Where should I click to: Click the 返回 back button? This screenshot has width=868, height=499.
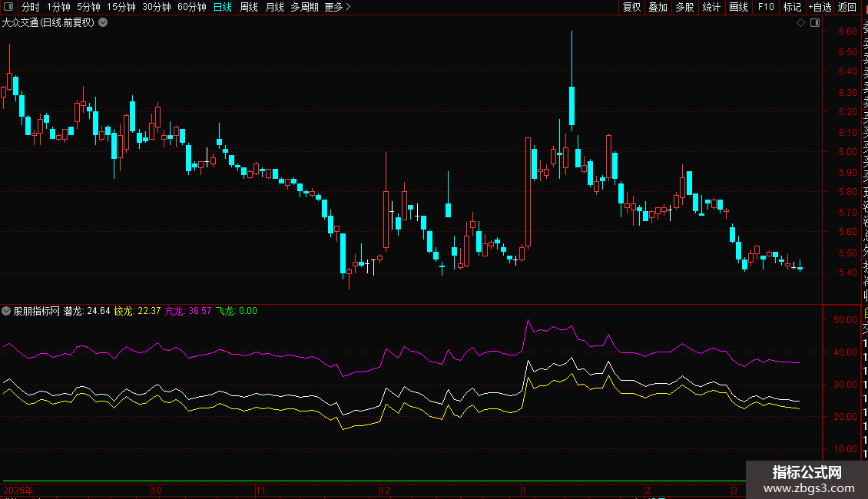(x=847, y=7)
